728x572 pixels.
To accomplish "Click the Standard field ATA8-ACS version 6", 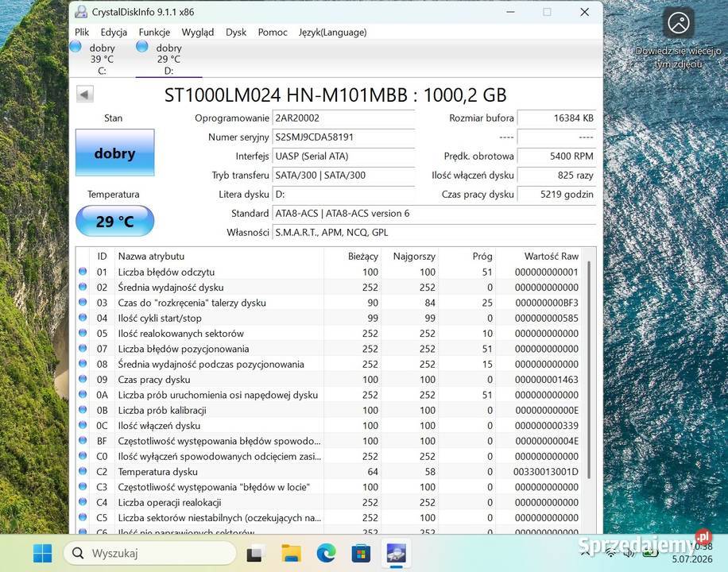I will tap(434, 213).
